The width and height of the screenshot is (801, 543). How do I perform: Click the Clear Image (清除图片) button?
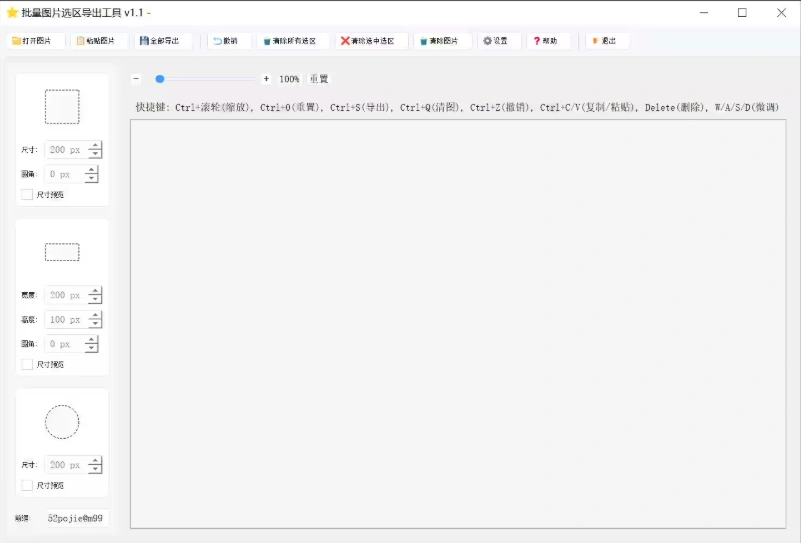[x=439, y=41]
